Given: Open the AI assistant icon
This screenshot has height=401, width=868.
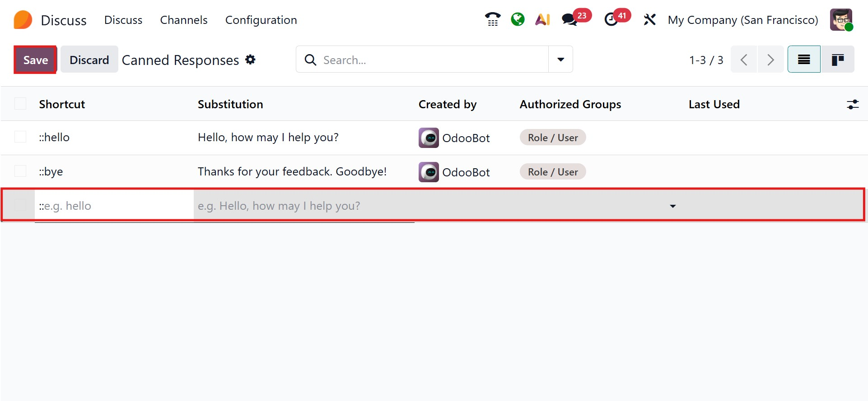Looking at the screenshot, I should 542,19.
